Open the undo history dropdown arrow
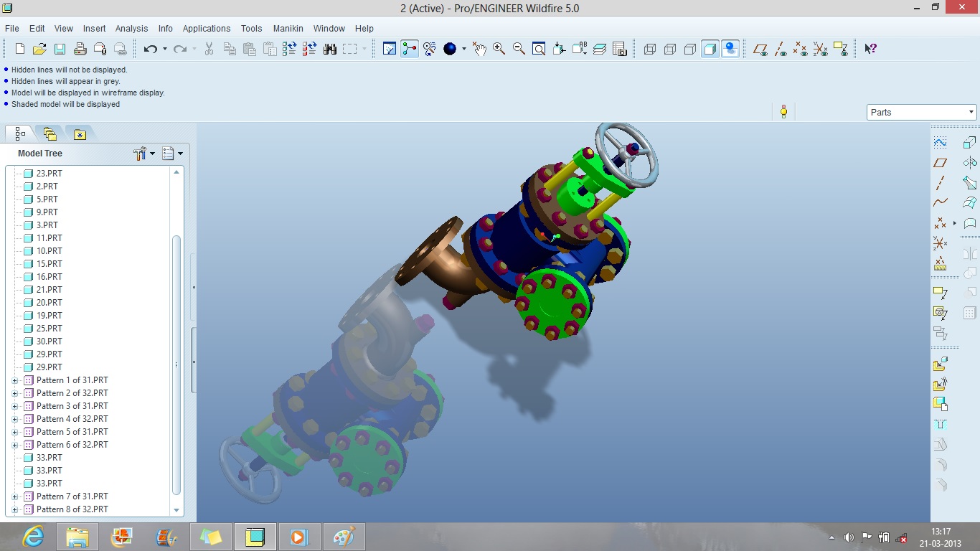The width and height of the screenshot is (980, 551). pyautogui.click(x=164, y=49)
